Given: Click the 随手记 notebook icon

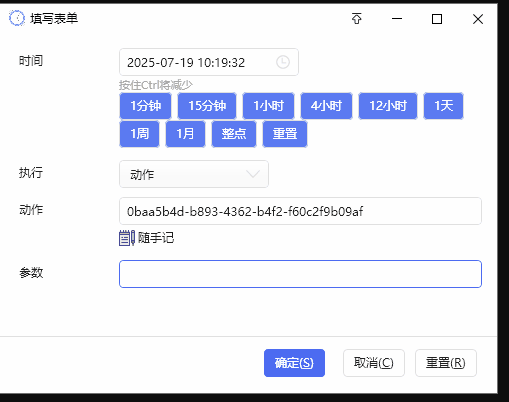Looking at the screenshot, I should pyautogui.click(x=127, y=238).
